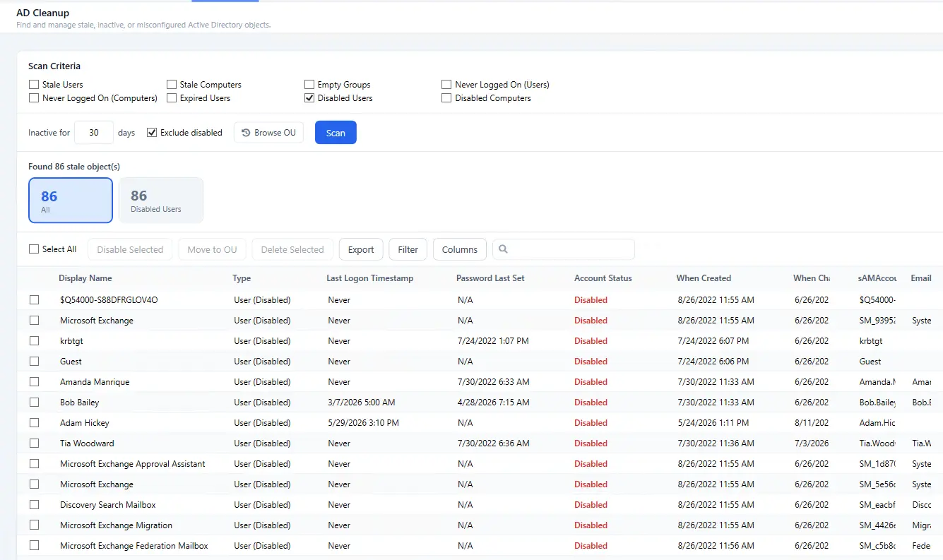Enable the Expired Users option
This screenshot has width=943, height=560.
tap(172, 98)
